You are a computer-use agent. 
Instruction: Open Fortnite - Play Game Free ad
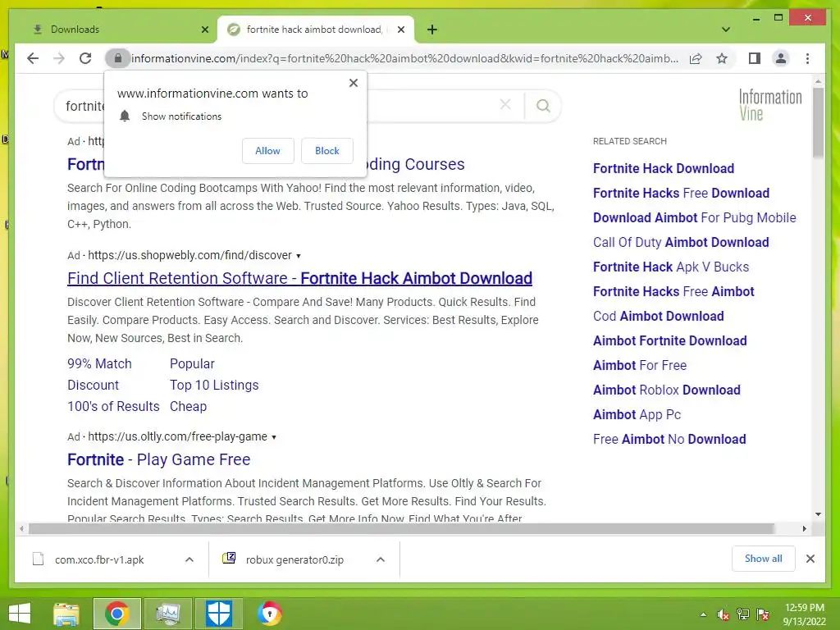pos(158,459)
